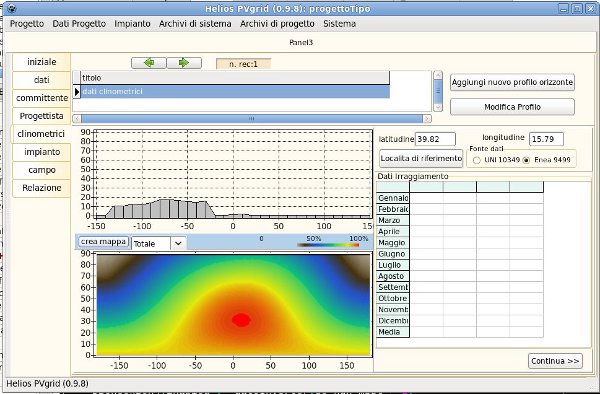Open the Progetto menu
The height and width of the screenshot is (394, 600).
pyautogui.click(x=27, y=24)
